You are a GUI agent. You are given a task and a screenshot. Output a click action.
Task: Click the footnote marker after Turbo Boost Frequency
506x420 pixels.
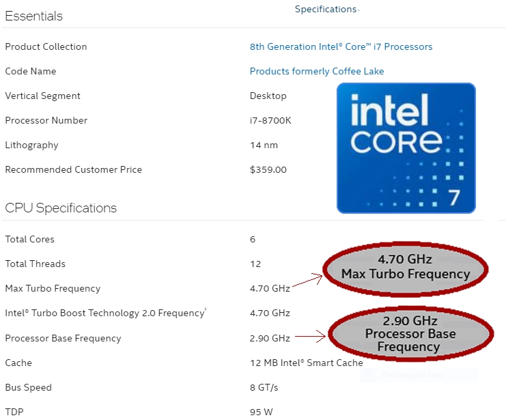tap(206, 309)
